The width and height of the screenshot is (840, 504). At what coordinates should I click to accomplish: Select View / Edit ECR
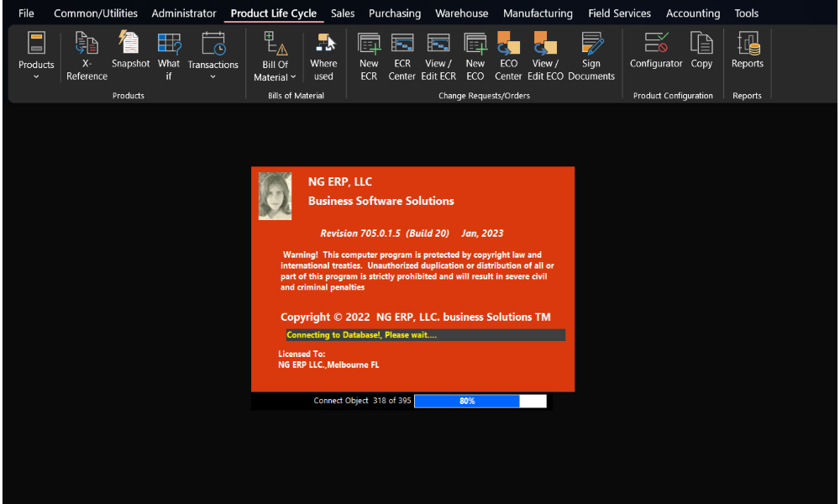click(x=440, y=56)
